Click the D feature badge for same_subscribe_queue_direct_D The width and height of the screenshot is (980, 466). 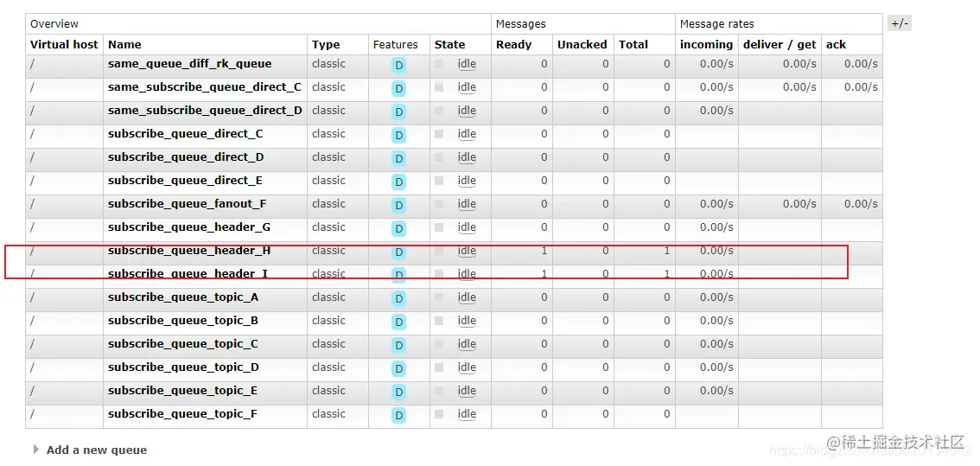tap(398, 112)
